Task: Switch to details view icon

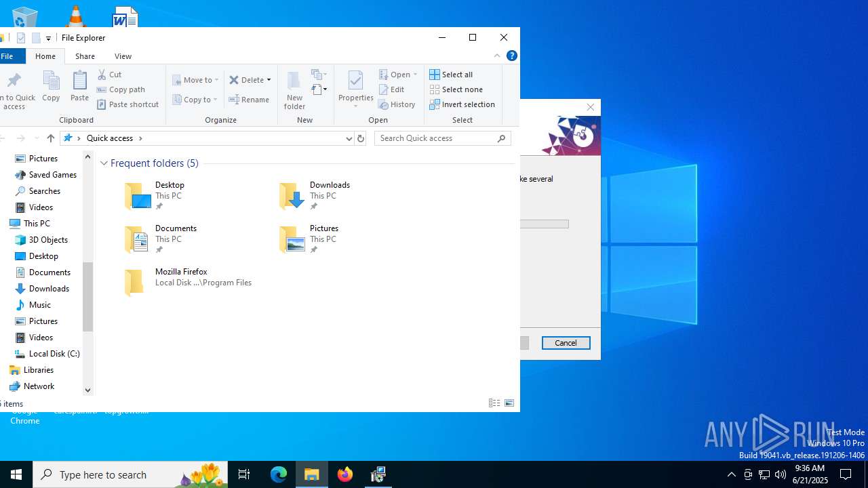Action: pyautogui.click(x=494, y=403)
